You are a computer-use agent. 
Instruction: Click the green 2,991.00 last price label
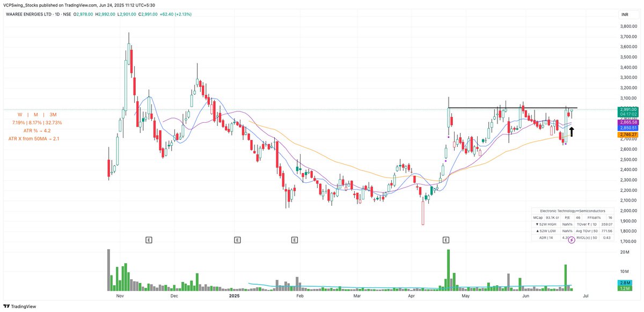627,109
